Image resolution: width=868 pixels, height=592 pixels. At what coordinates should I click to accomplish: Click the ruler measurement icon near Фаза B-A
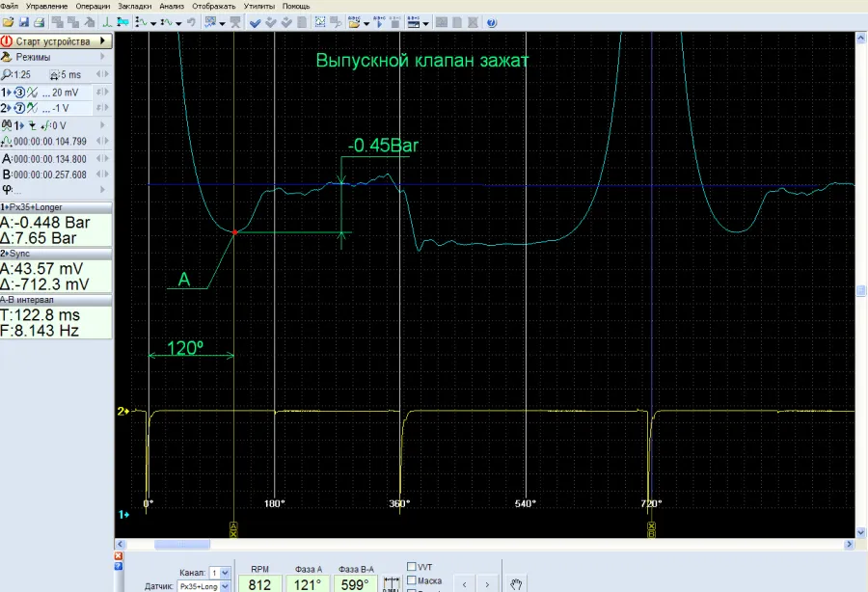pos(391,583)
